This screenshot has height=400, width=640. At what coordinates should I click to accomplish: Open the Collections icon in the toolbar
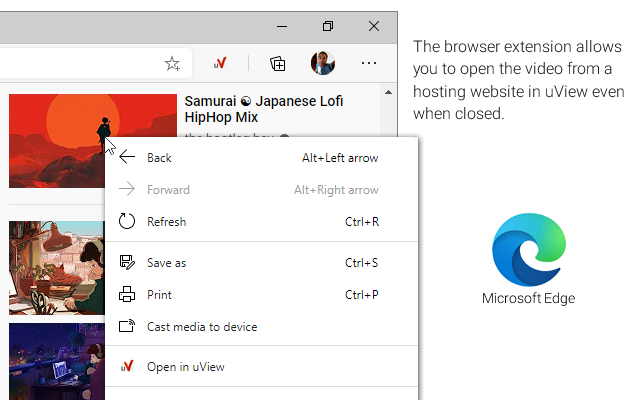(x=278, y=63)
